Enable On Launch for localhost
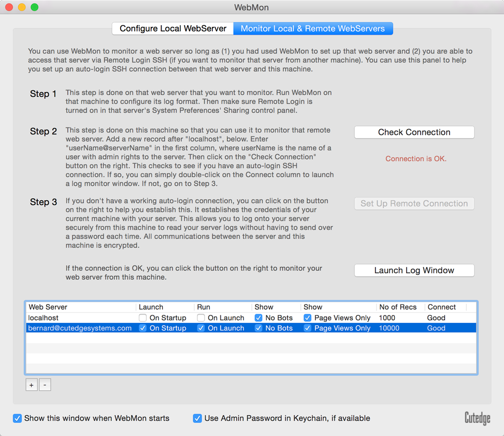Screen dimensions: 504x436 [201, 318]
